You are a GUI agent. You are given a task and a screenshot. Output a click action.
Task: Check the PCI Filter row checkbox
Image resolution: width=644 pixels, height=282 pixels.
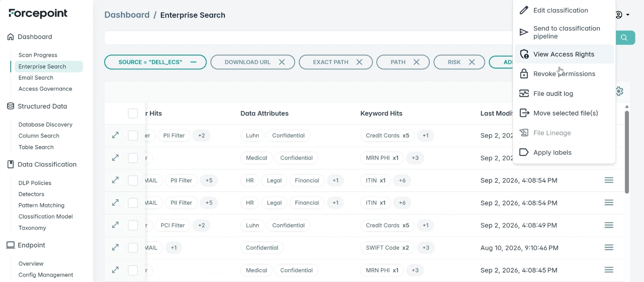pos(133,225)
